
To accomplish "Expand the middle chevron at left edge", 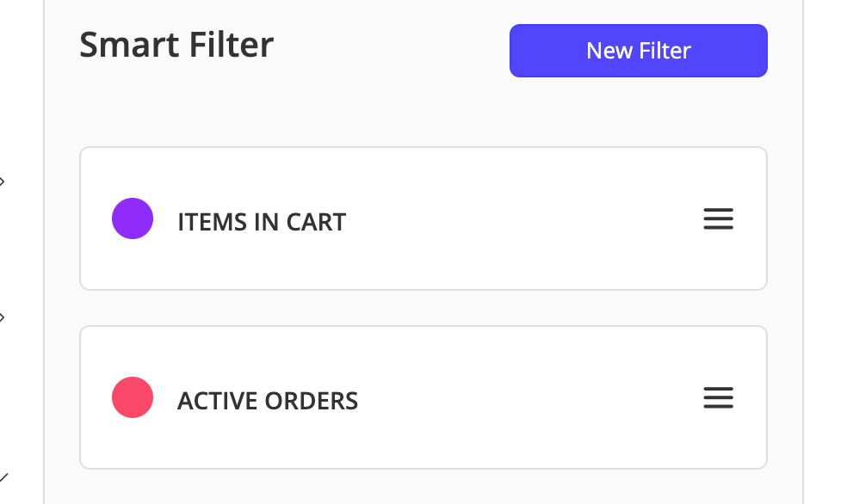I will (x=3, y=318).
